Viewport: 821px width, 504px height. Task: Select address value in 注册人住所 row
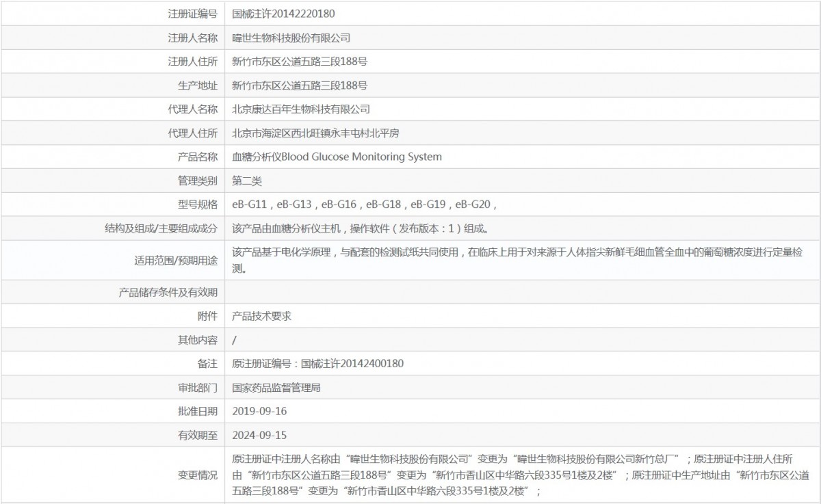300,62
